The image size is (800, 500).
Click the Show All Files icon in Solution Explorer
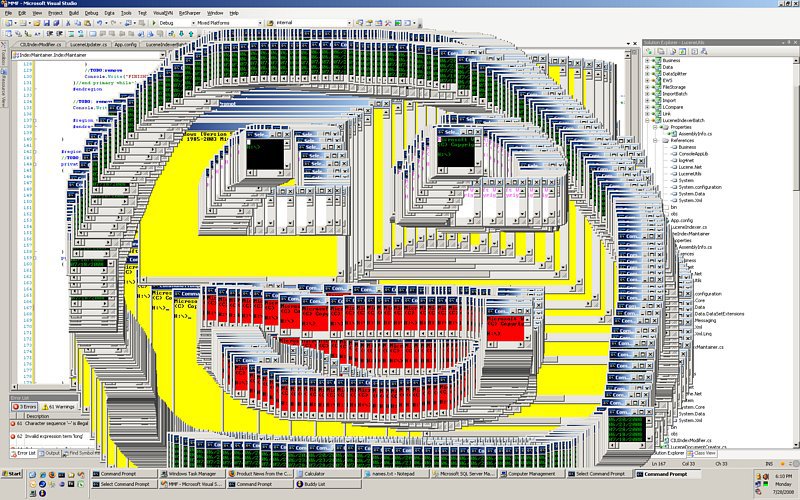coord(661,52)
